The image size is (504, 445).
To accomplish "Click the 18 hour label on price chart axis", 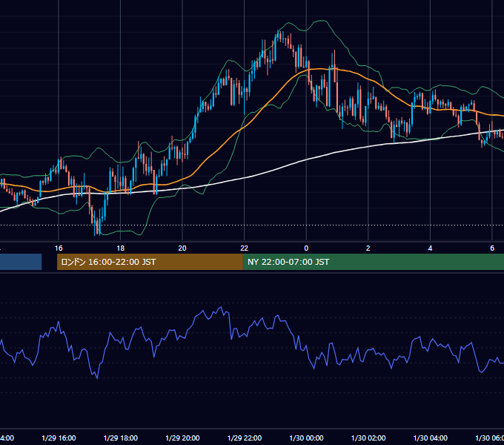I will click(x=120, y=248).
